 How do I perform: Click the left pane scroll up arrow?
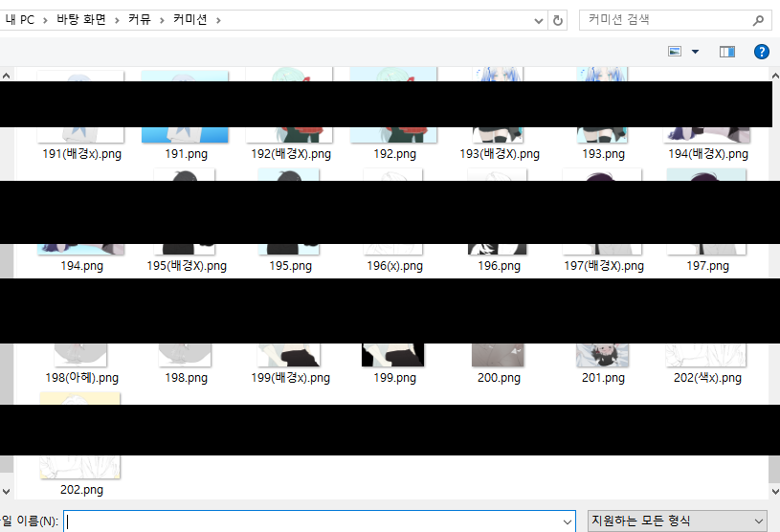(x=7, y=77)
